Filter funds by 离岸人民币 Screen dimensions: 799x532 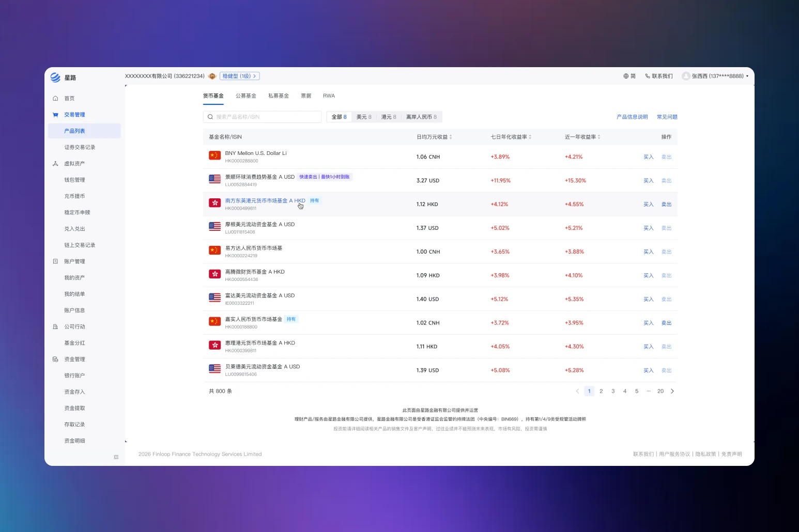[x=421, y=117]
